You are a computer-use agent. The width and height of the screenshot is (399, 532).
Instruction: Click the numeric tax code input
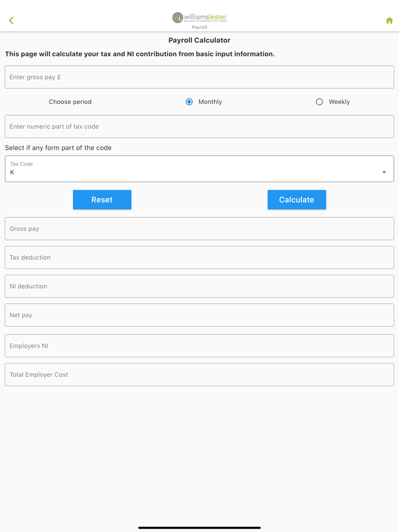coord(199,126)
